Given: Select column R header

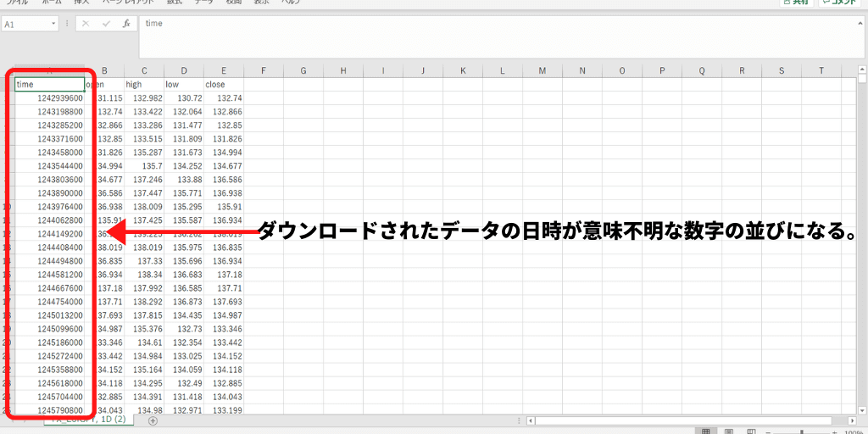Looking at the screenshot, I should click(x=742, y=71).
